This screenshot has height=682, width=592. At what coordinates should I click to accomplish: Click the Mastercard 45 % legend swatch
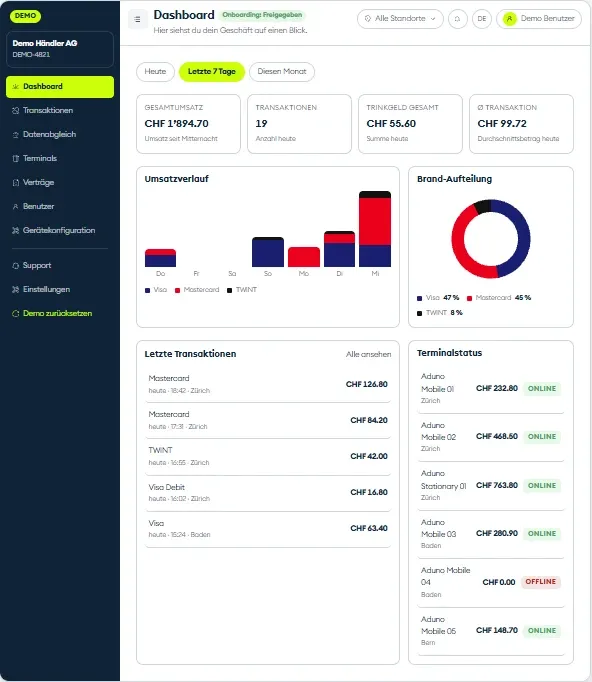(469, 298)
